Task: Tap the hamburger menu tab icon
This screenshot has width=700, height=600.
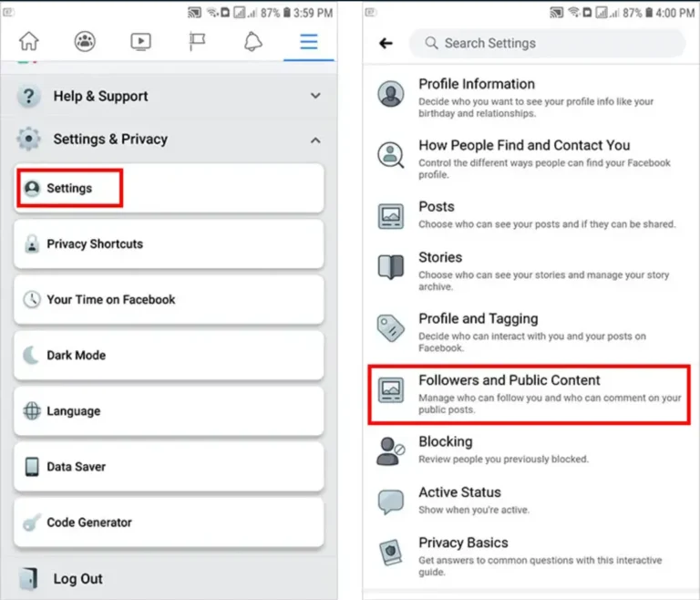Action: coord(308,42)
